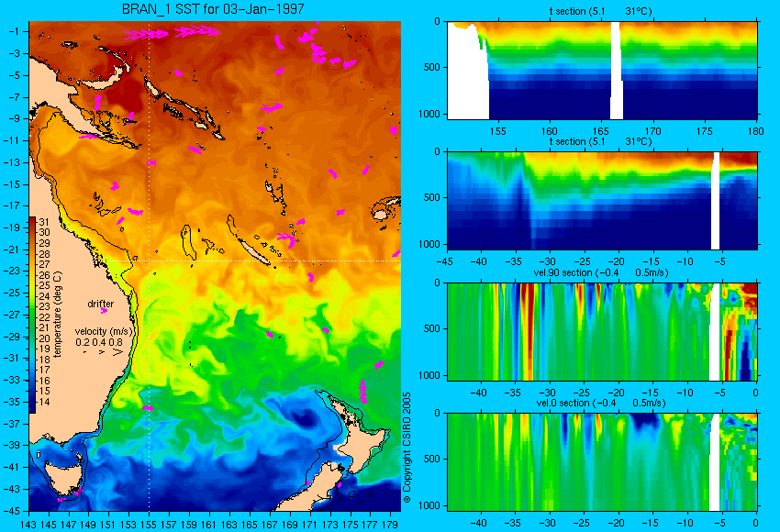Viewport: 780px width, 532px height.
Task: Select the 'drifter' legend label
Action: coord(101,304)
